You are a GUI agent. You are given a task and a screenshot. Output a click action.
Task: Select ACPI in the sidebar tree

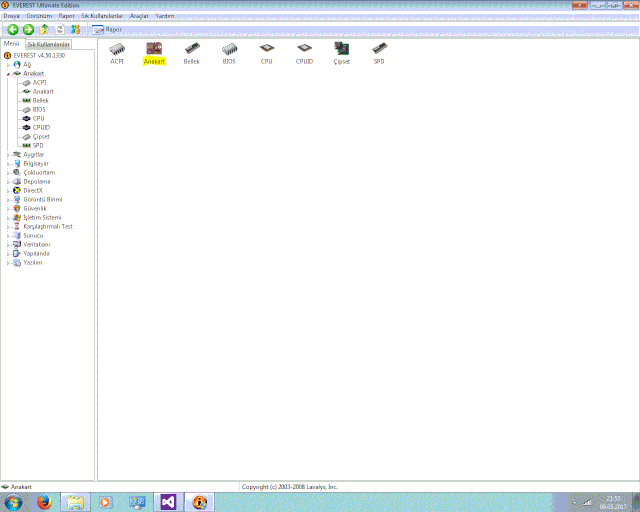pyautogui.click(x=40, y=82)
